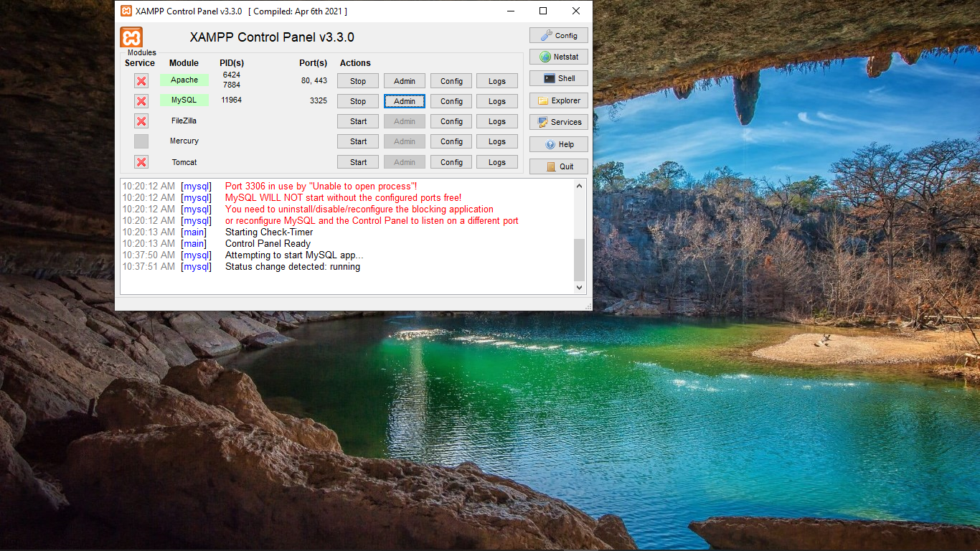This screenshot has height=551, width=980.
Task: Open the Services panel button
Action: point(559,122)
